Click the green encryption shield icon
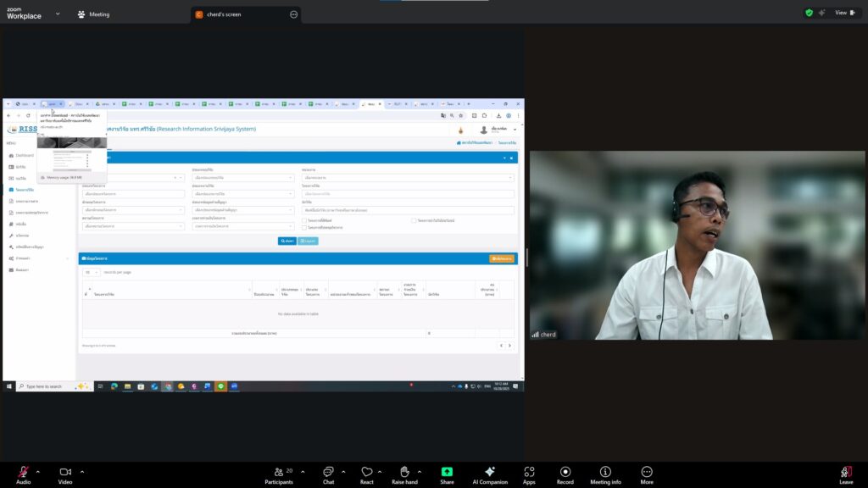 click(809, 13)
